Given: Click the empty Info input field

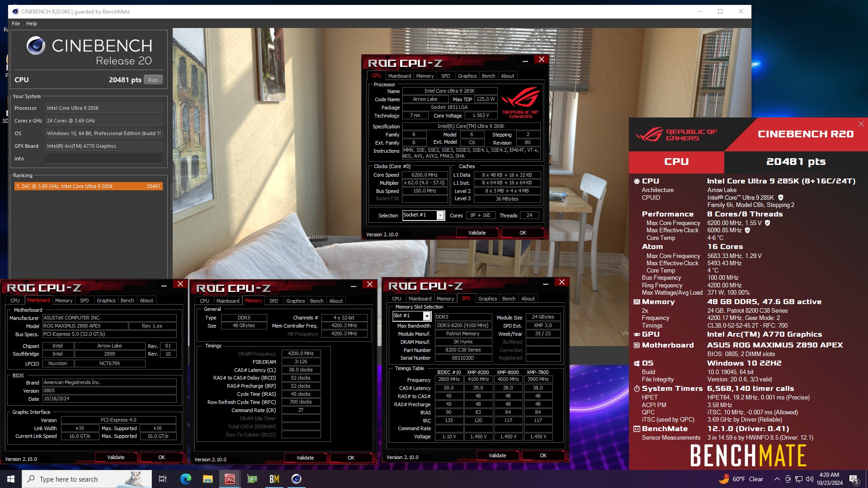Looking at the screenshot, I should (104, 159).
